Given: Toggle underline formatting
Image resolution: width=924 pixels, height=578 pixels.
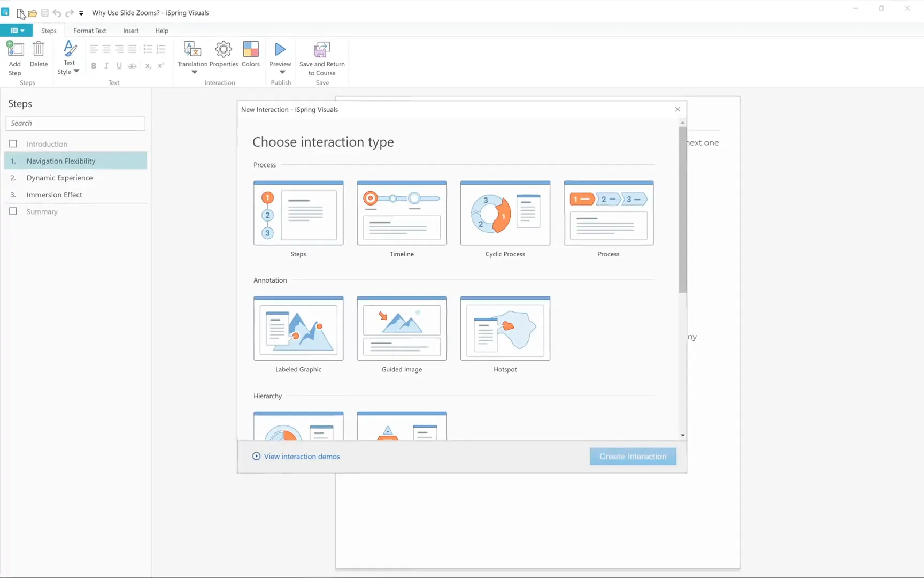Looking at the screenshot, I should [x=119, y=66].
